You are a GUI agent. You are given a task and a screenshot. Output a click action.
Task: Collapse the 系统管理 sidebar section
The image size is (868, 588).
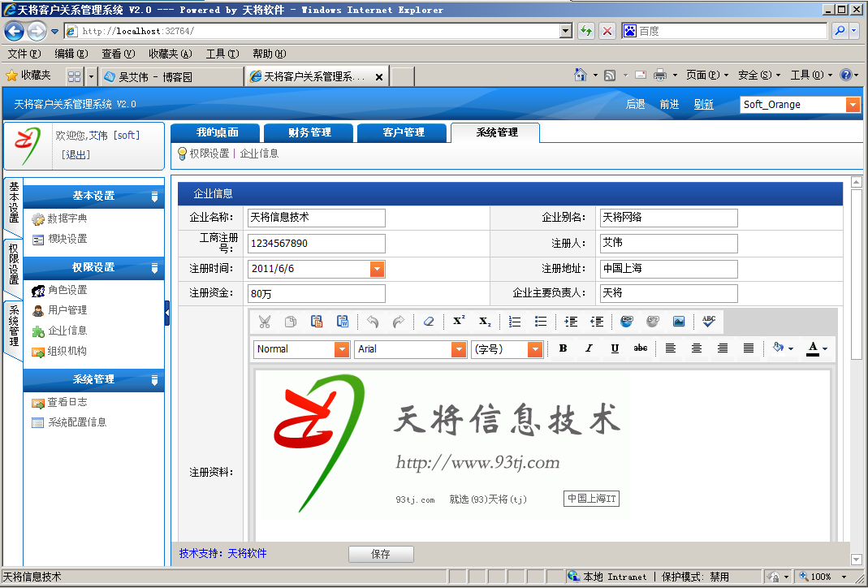(154, 380)
